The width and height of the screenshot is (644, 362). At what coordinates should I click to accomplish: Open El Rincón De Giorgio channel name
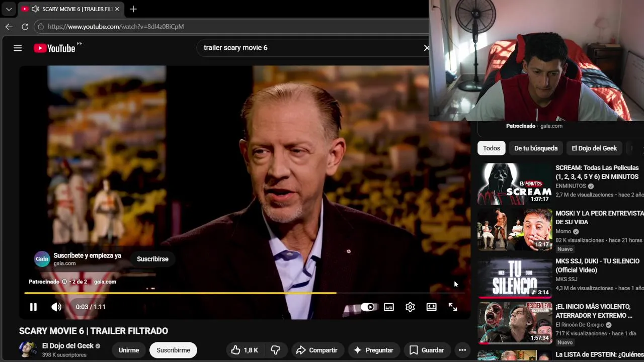pyautogui.click(x=580, y=325)
